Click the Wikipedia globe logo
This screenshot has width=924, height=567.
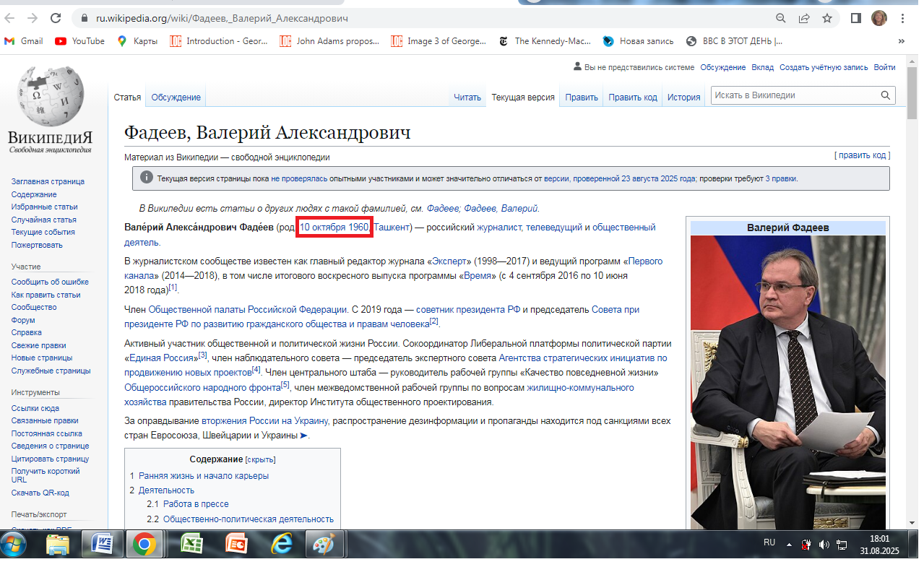point(50,108)
